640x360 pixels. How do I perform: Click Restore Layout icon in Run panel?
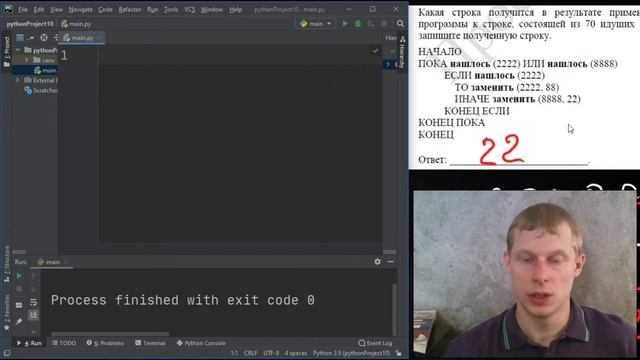[19, 304]
